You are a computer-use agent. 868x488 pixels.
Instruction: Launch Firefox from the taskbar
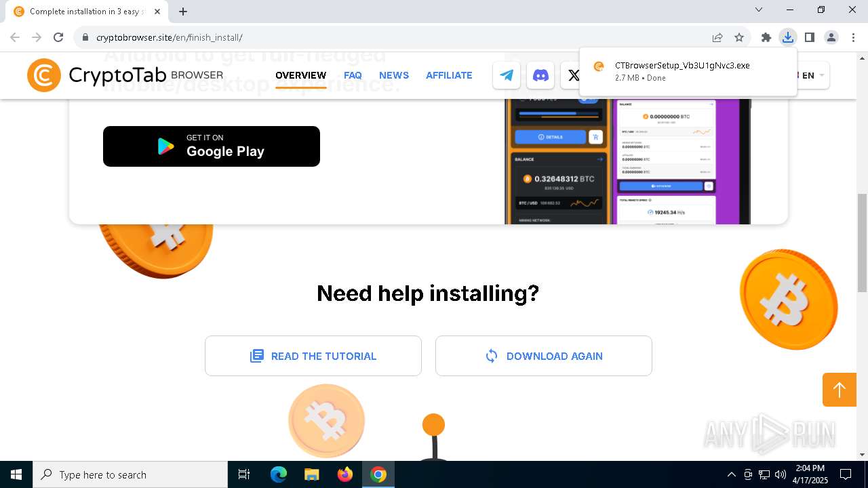pyautogui.click(x=345, y=474)
